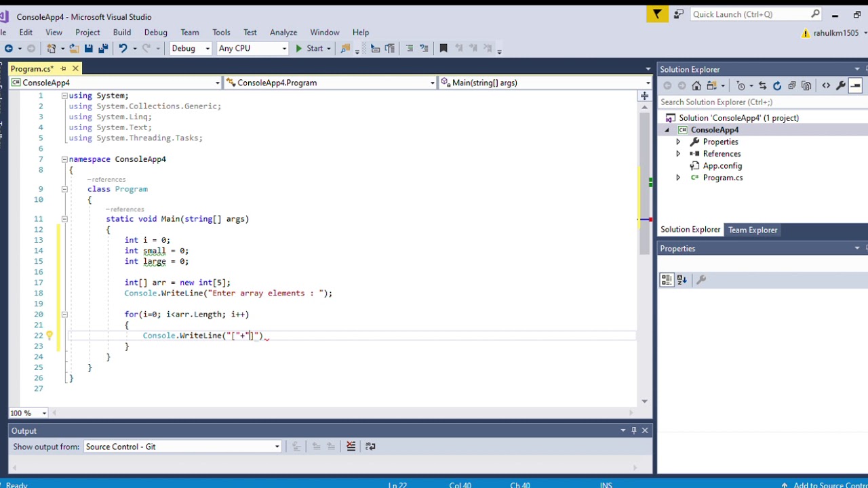Click the View Code icon in Solution Explorer
868x488 pixels.
[826, 85]
